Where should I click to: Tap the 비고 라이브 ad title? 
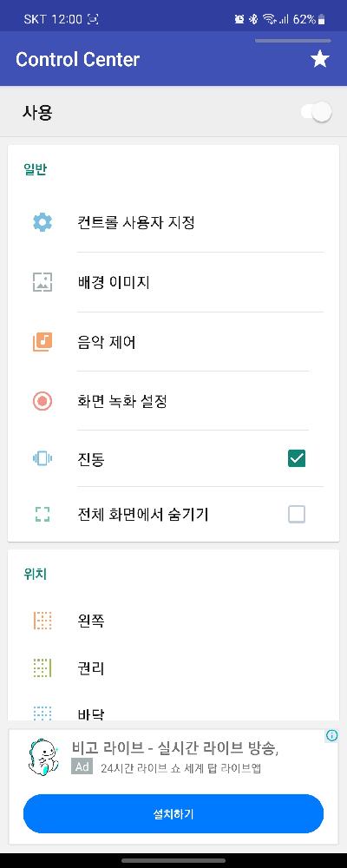coord(175,748)
